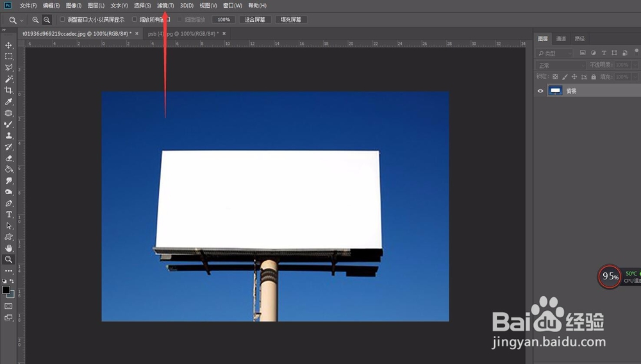Select the Eraser tool
Screen dimensions: 641x364
click(8, 158)
